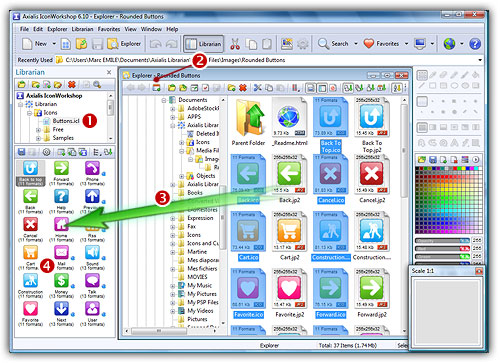The image size is (500, 363).
Task: Click the save disk icon above icon list
Action: 22,152
